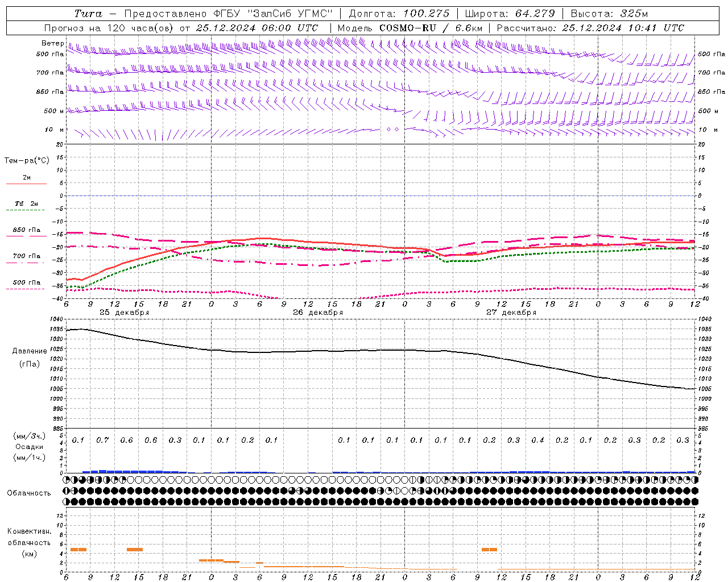Click the 'Ветер' wind panel label

pyautogui.click(x=52, y=43)
